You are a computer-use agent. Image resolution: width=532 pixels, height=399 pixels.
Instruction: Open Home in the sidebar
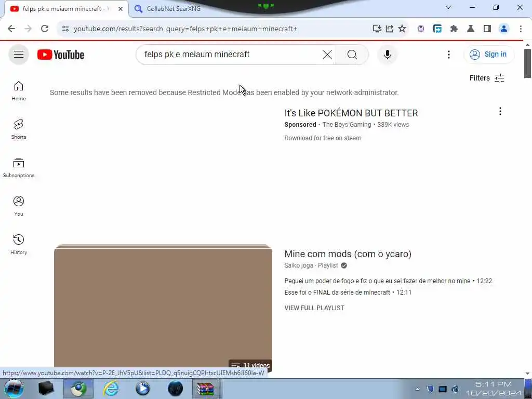click(19, 91)
